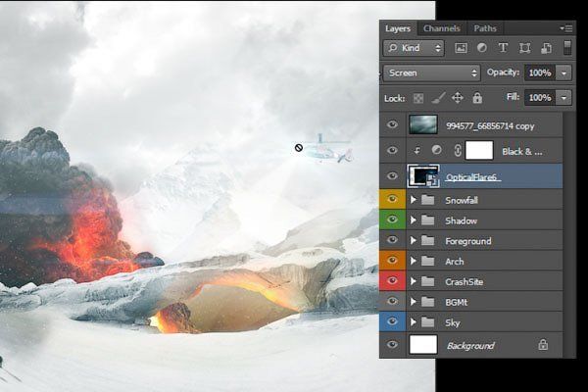Filter layers by pixel layer icon
588x392 pixels.
(x=461, y=48)
